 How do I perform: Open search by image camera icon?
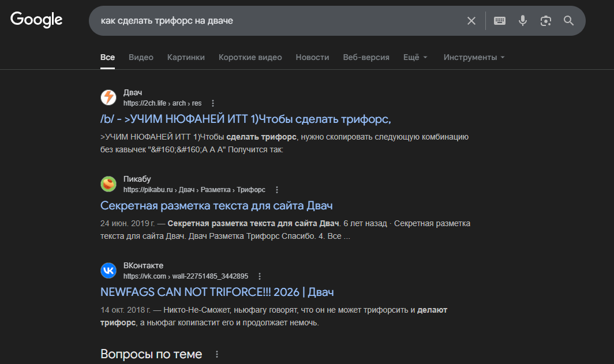(546, 21)
